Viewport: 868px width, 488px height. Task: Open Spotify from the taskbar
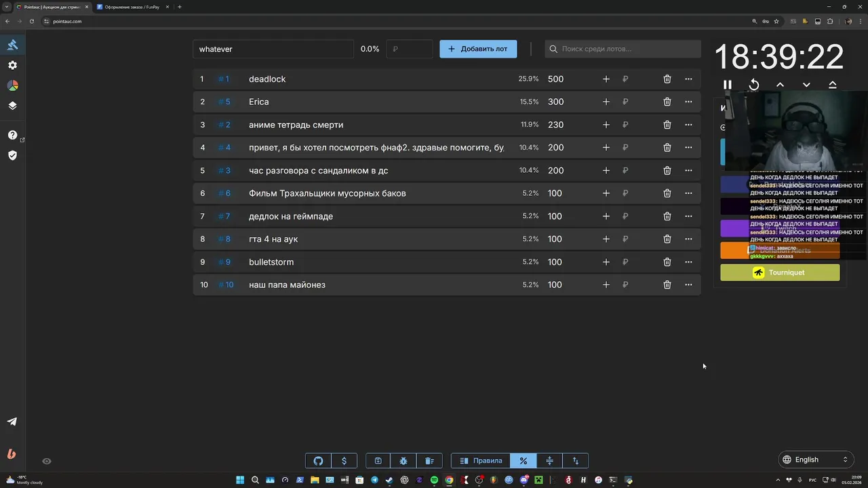coord(435,480)
